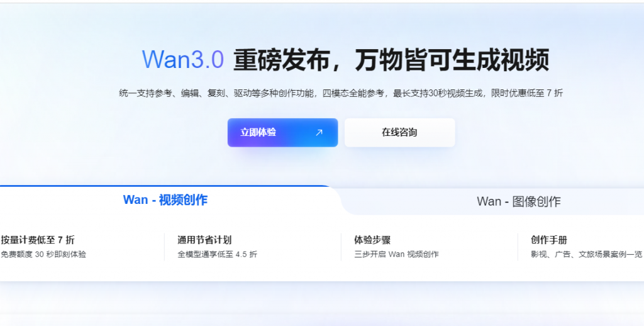The width and height of the screenshot is (644, 326).
Task: Switch to the Wan - 视频创作 tab
Action: tap(165, 200)
